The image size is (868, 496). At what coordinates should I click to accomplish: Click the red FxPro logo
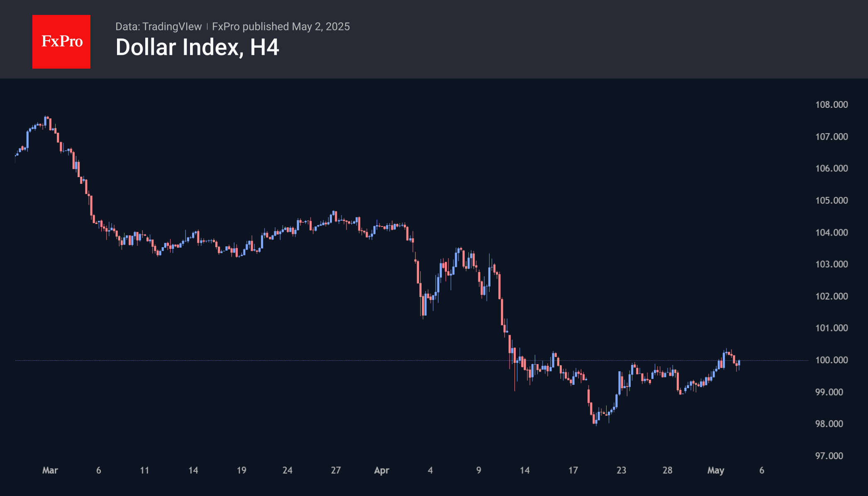61,42
